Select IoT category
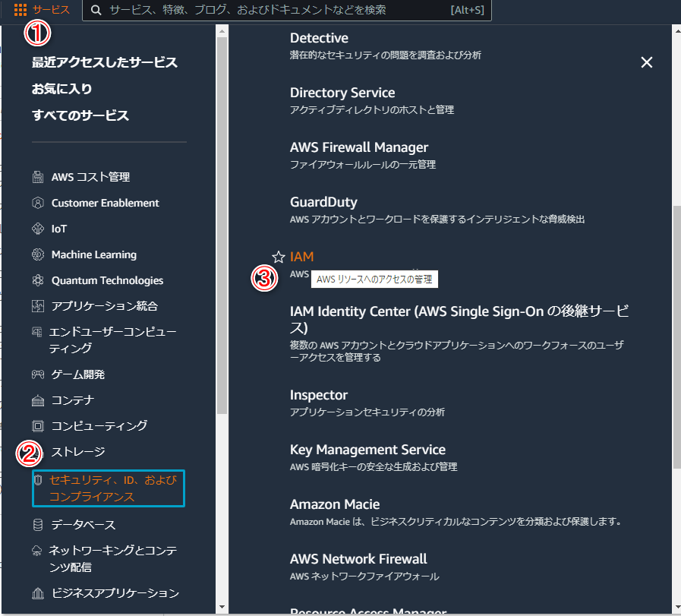Image resolution: width=681 pixels, height=616 pixels. click(x=59, y=229)
